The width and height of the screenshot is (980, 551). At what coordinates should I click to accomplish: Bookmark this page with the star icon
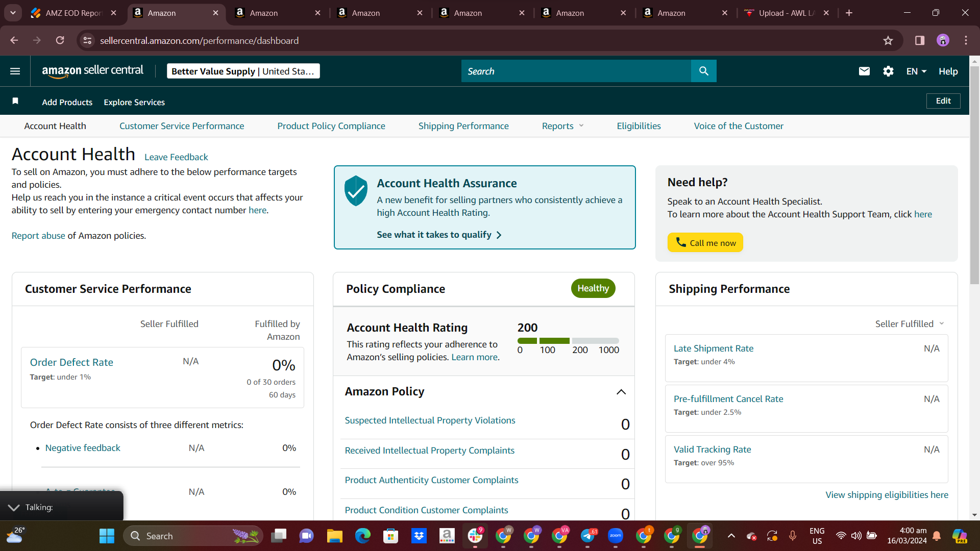(x=888, y=40)
